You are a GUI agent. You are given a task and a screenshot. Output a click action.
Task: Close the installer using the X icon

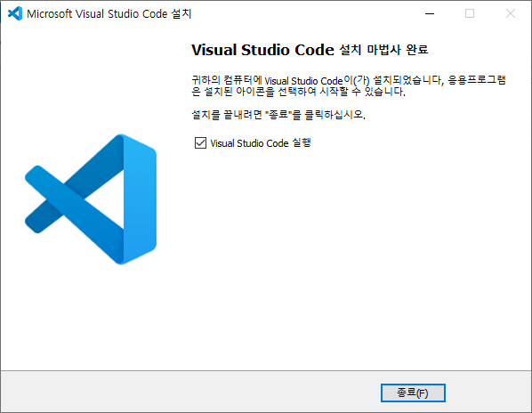point(511,13)
